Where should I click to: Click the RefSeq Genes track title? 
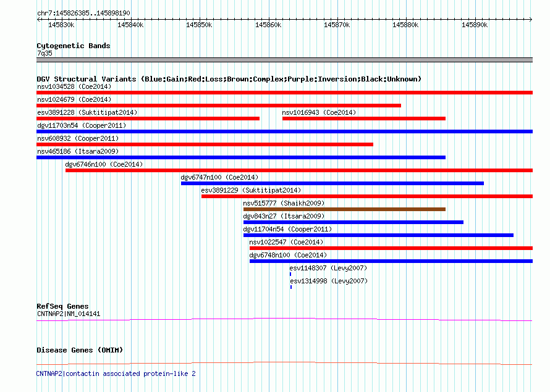(62, 306)
